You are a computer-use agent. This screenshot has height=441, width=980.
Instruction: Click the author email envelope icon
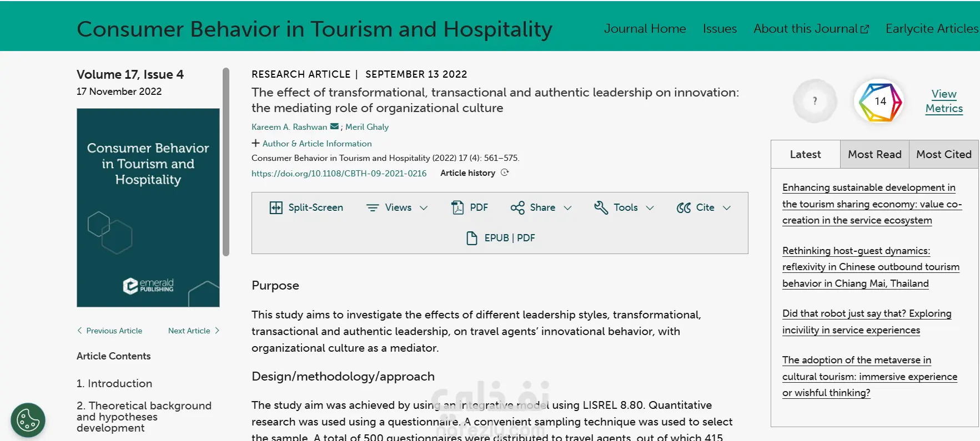(x=334, y=126)
